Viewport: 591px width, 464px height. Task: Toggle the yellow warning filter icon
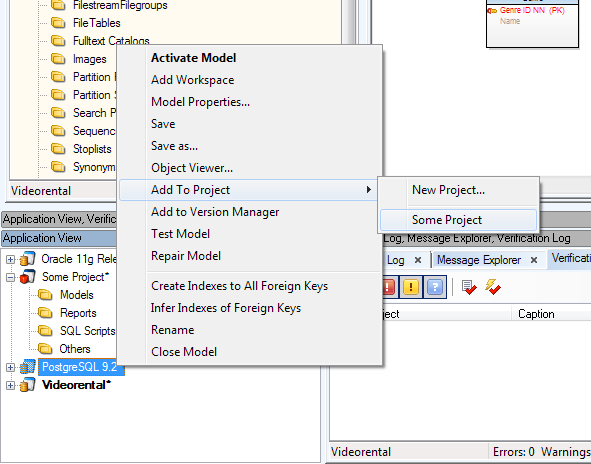pyautogui.click(x=410, y=287)
